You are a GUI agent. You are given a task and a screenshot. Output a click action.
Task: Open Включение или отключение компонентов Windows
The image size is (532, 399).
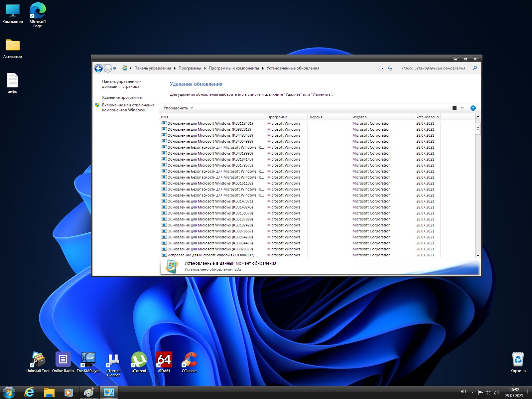(x=128, y=107)
